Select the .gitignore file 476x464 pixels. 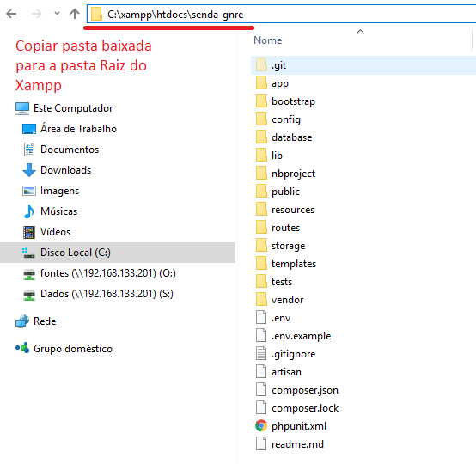pos(285,354)
